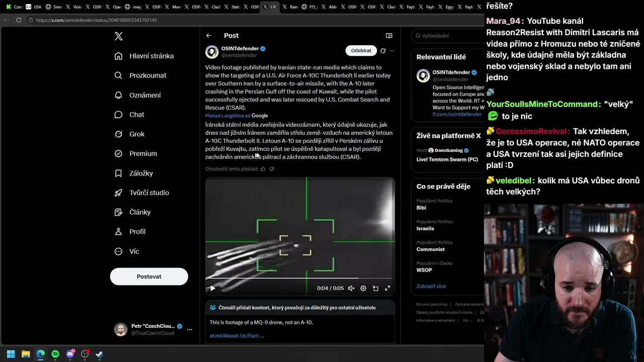Close the active X tab

[x=274, y=7]
